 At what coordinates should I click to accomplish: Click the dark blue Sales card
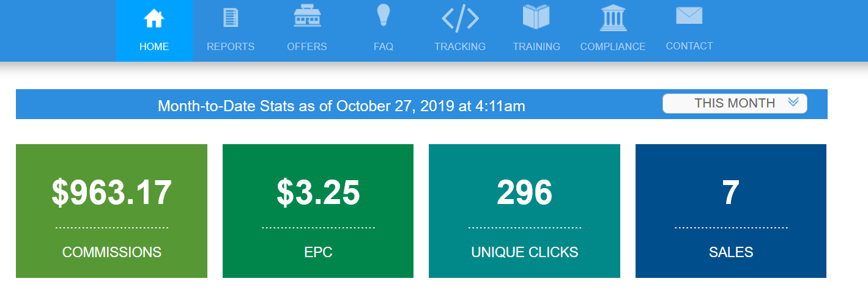731,211
